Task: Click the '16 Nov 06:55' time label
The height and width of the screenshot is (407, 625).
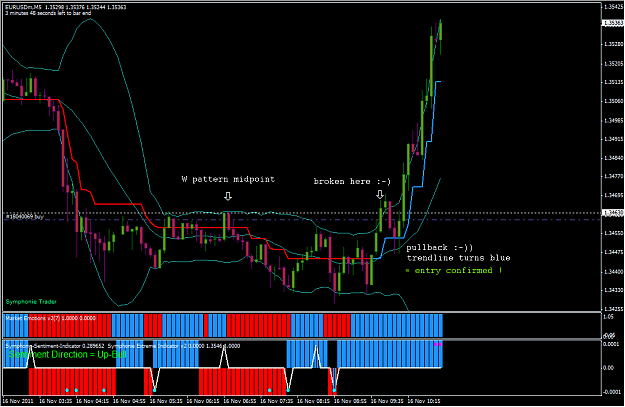Action: pyautogui.click(x=240, y=401)
